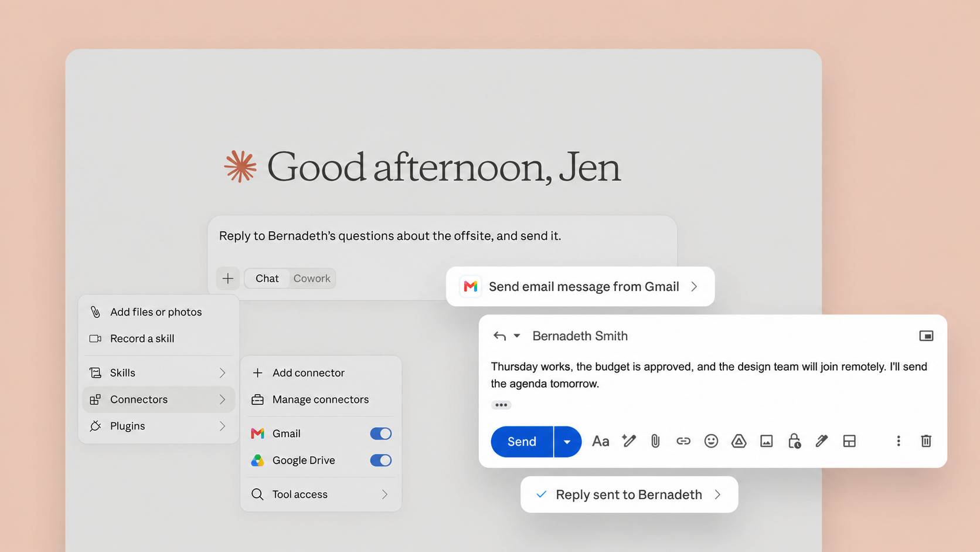Expand the Reply sent to Bernadeth status
980x552 pixels.
pos(629,495)
